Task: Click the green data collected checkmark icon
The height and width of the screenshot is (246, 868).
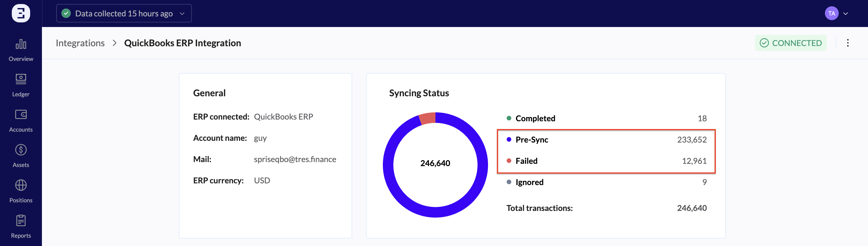Action: point(66,14)
